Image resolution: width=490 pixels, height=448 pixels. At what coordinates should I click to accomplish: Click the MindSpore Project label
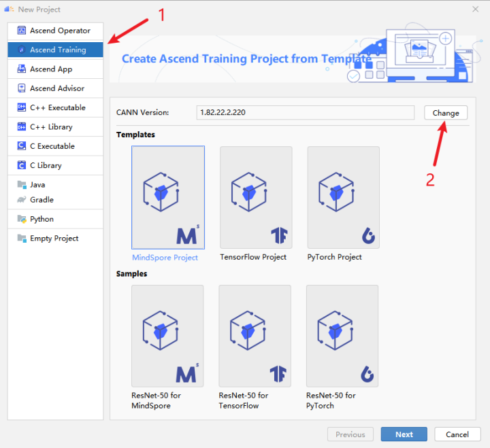click(x=165, y=258)
